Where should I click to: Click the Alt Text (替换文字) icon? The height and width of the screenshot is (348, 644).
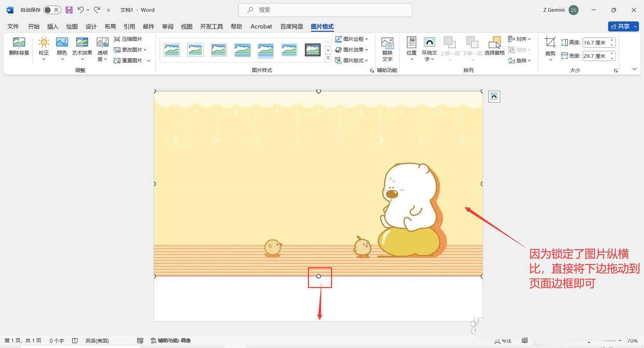pos(387,43)
